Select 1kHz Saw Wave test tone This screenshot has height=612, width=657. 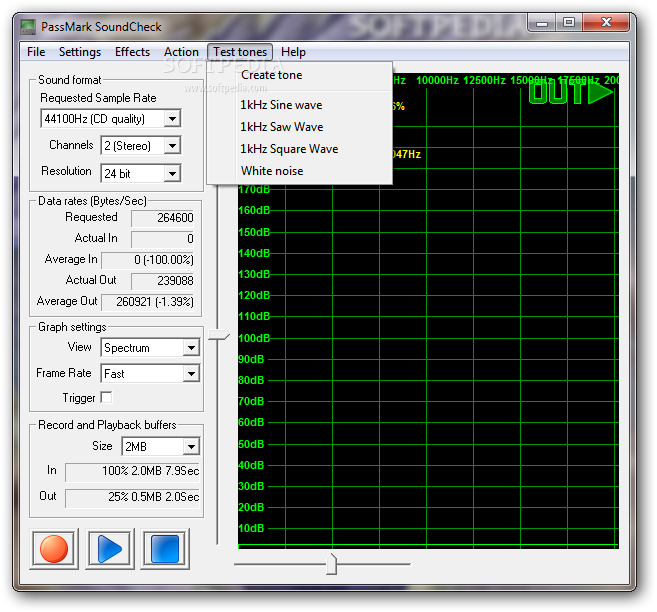click(x=300, y=127)
